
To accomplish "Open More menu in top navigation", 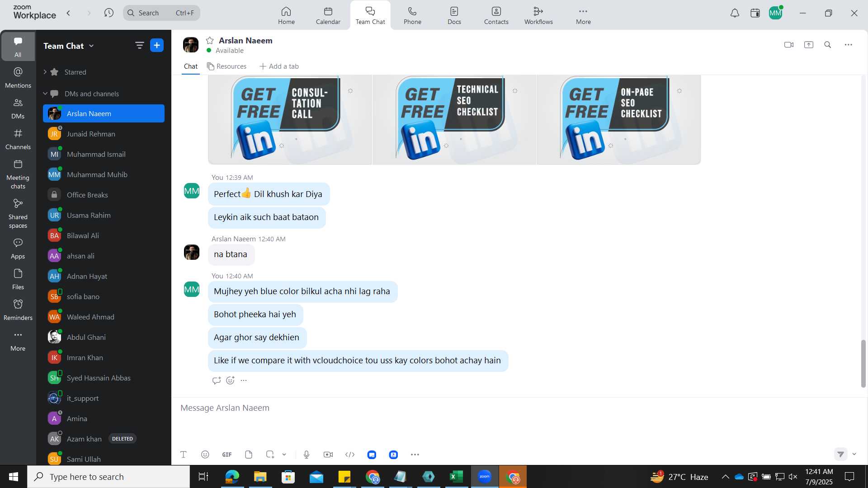I will click(x=583, y=15).
